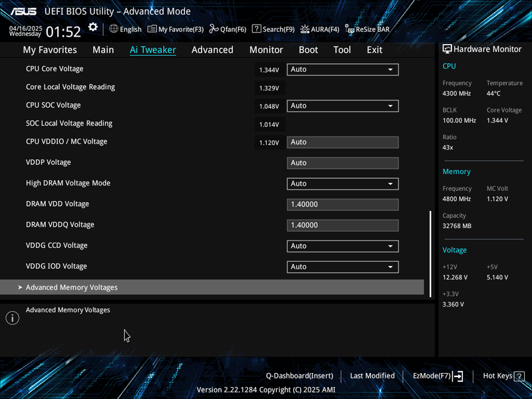Click the info icon in help area
Image resolution: width=532 pixels, height=399 pixels.
pyautogui.click(x=12, y=318)
